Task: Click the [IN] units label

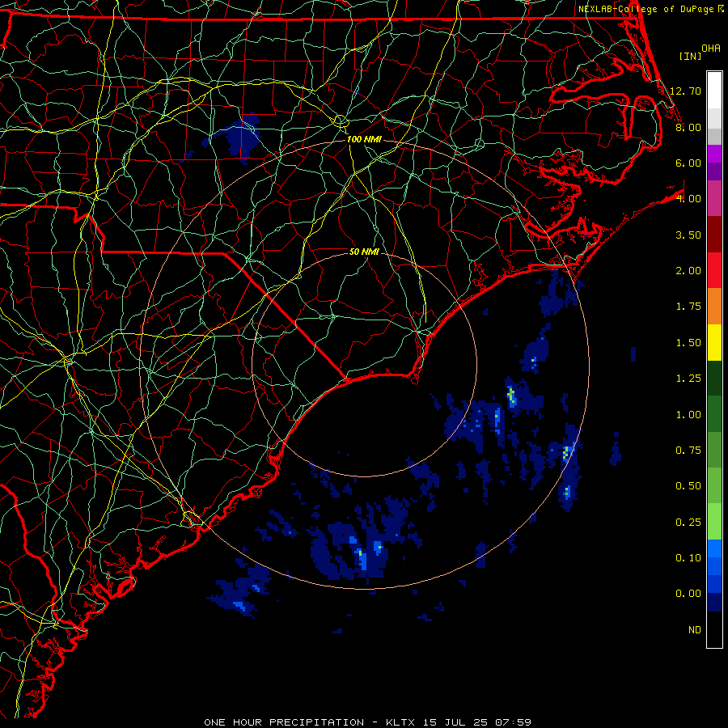Action: click(x=690, y=56)
